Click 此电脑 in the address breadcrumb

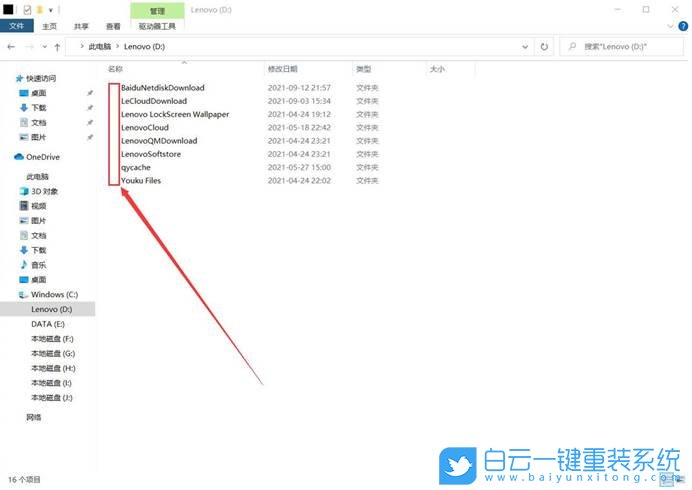100,46
